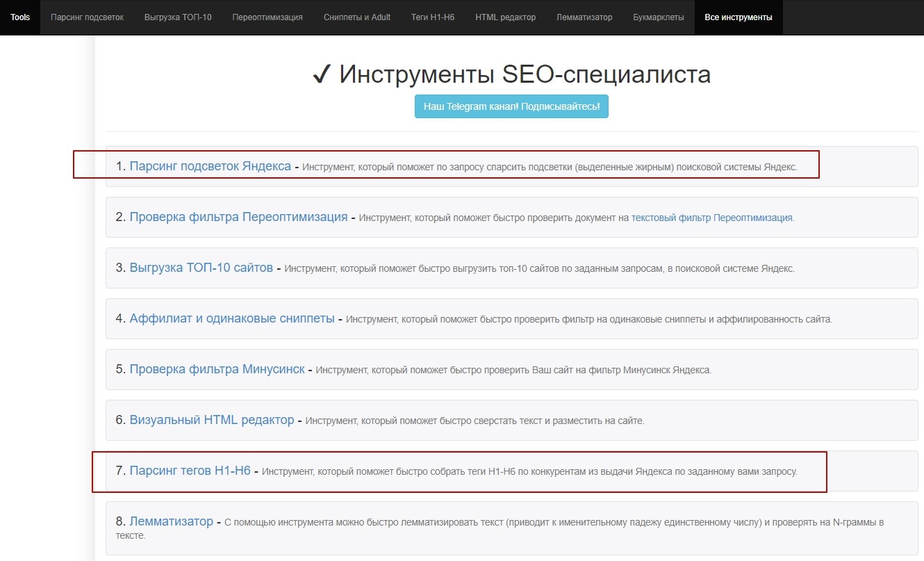Switch to the Все инструменты tab
The height and width of the screenshot is (561, 924).
pos(738,17)
